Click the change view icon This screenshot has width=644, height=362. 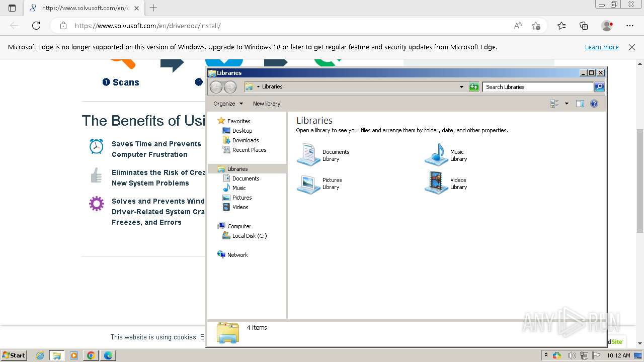555,104
